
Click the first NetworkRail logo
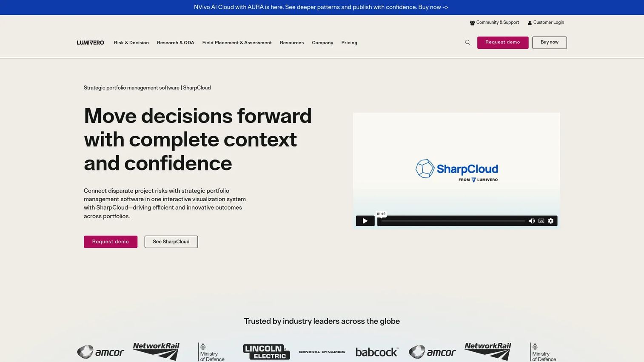(x=156, y=351)
